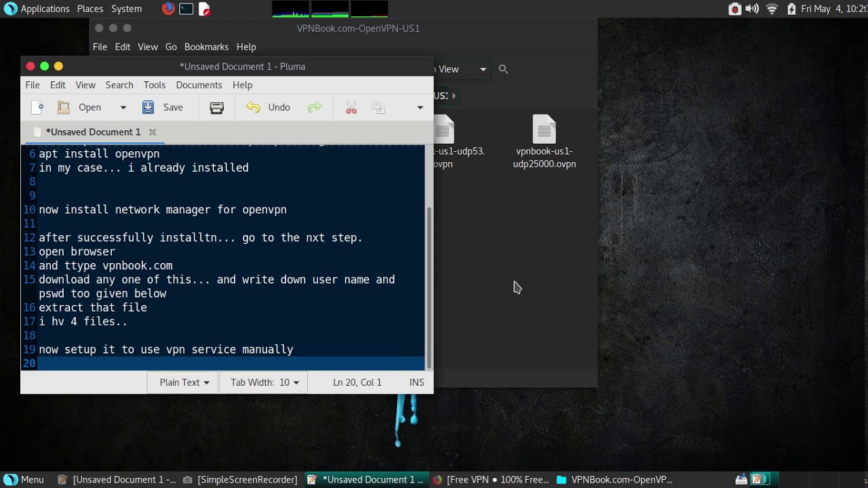
Task: Click the INS insert mode indicator
Action: click(417, 382)
